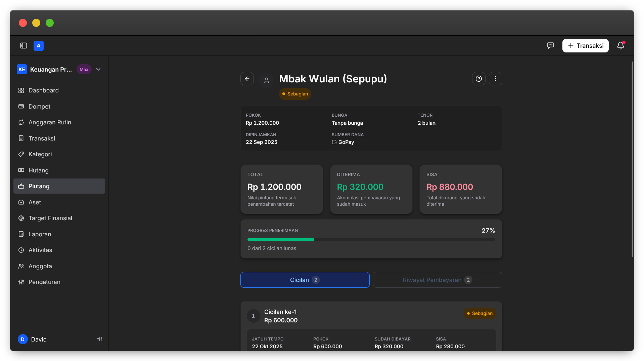Click the GoPay sumber dana value
Viewport: 644px width, 361px height.
[343, 142]
